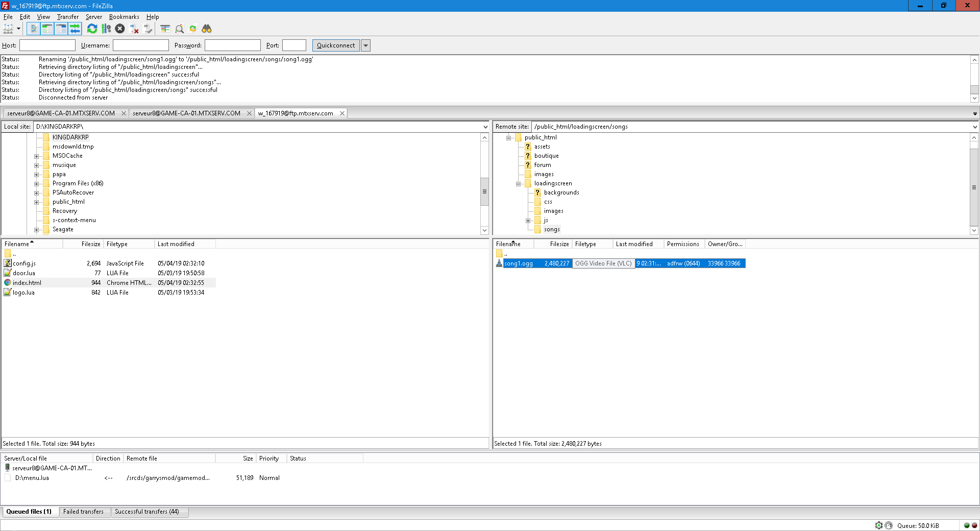980x531 pixels.
Task: Toggle the transfer queue display
Action: click(x=75, y=29)
